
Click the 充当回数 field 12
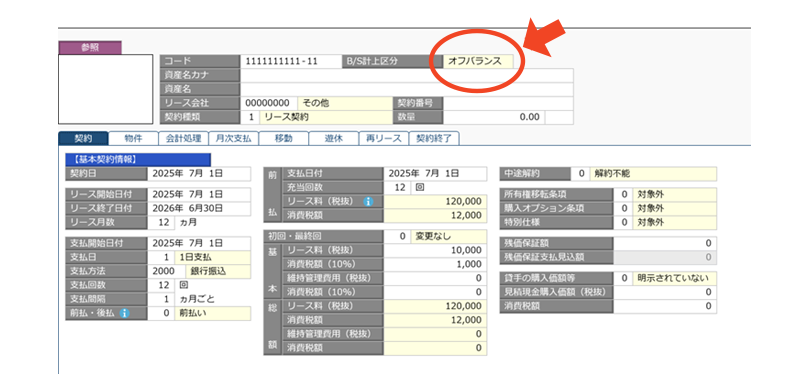pyautogui.click(x=396, y=187)
